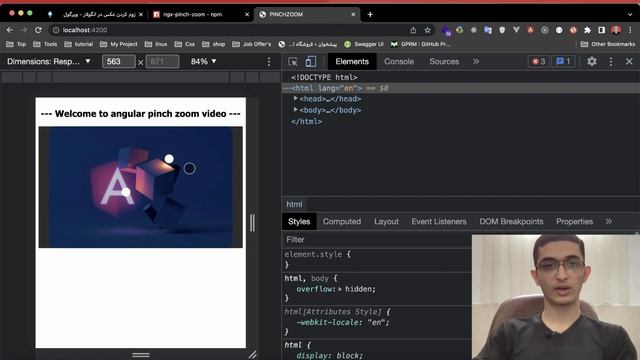Open the tutorial bookmarks folder
640x360 pixels.
pyautogui.click(x=79, y=44)
